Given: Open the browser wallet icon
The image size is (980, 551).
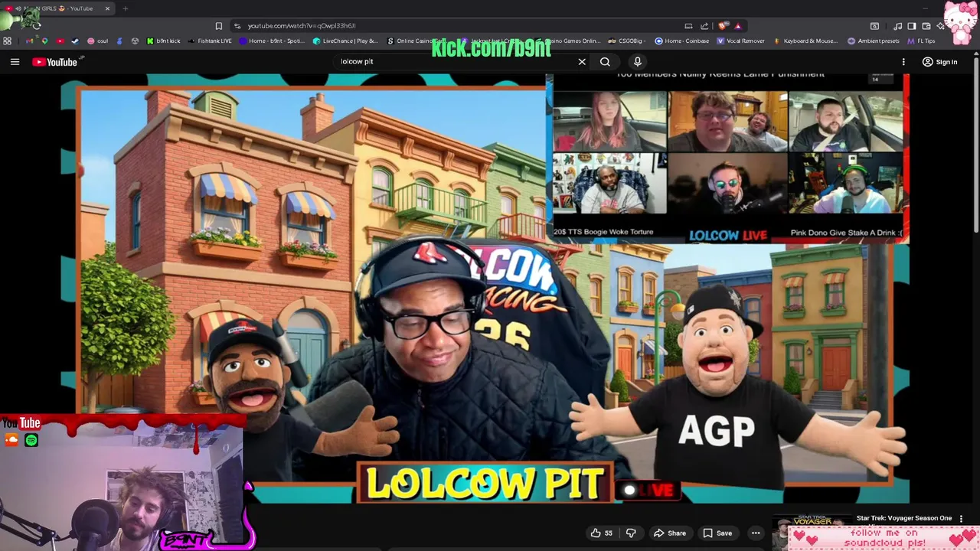Looking at the screenshot, I should (926, 25).
